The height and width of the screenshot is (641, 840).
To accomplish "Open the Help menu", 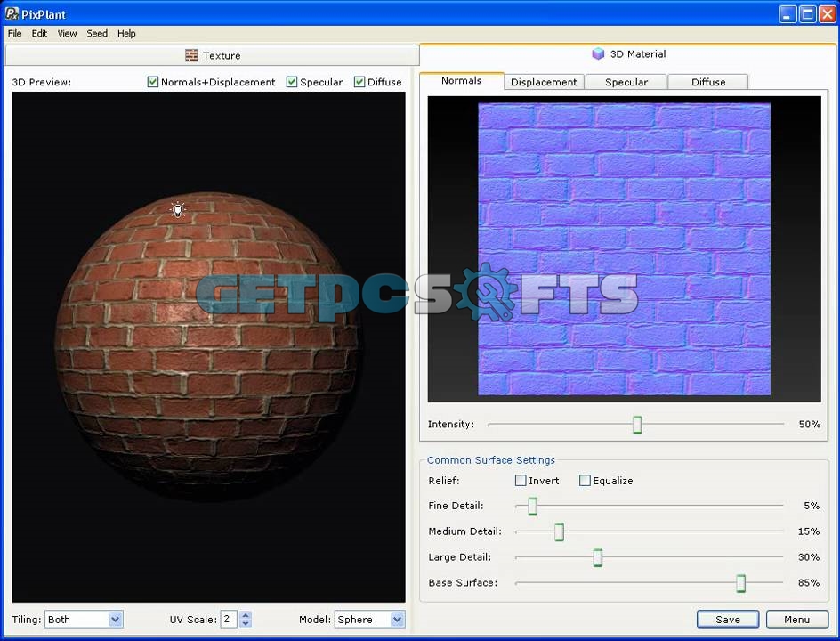I will click(x=126, y=33).
